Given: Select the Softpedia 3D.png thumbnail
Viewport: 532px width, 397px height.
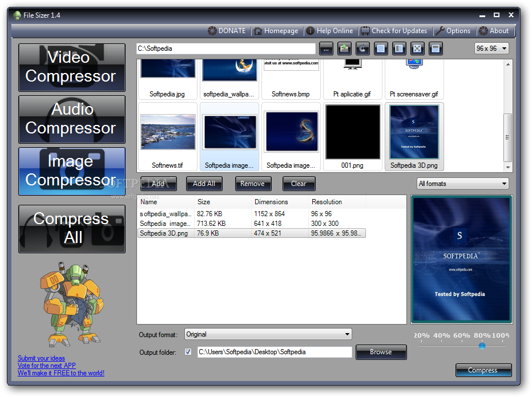Looking at the screenshot, I should pyautogui.click(x=414, y=136).
